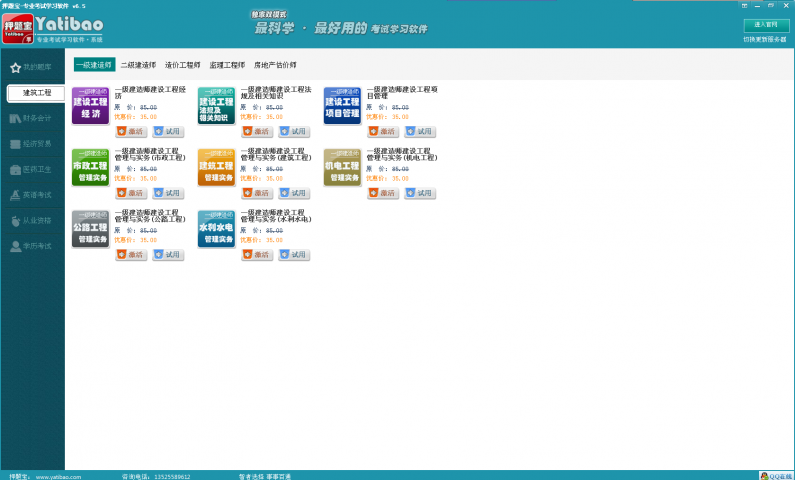Select 医药卫生 briefcase icon in sidebar
795x480 pixels.
pos(15,170)
